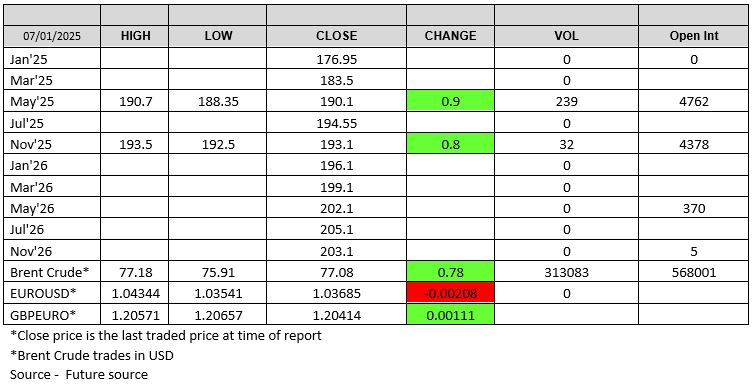The image size is (755, 385).
Task: Select the HIGH column header
Action: point(135,36)
